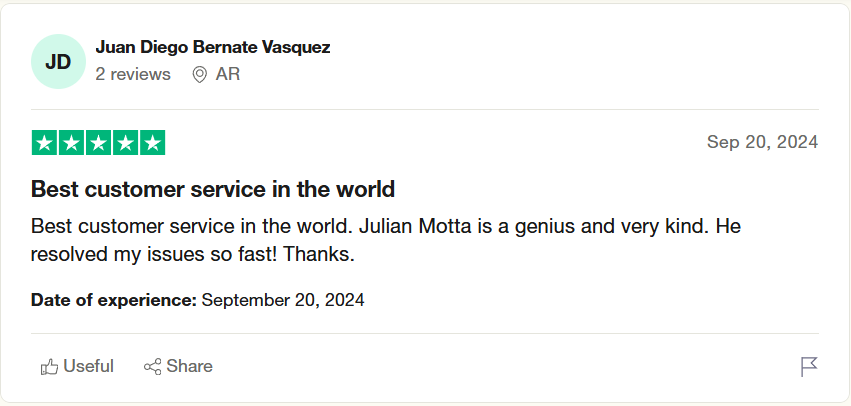Image resolution: width=851 pixels, height=406 pixels.
Task: Click the third green rating star
Action: tap(98, 143)
